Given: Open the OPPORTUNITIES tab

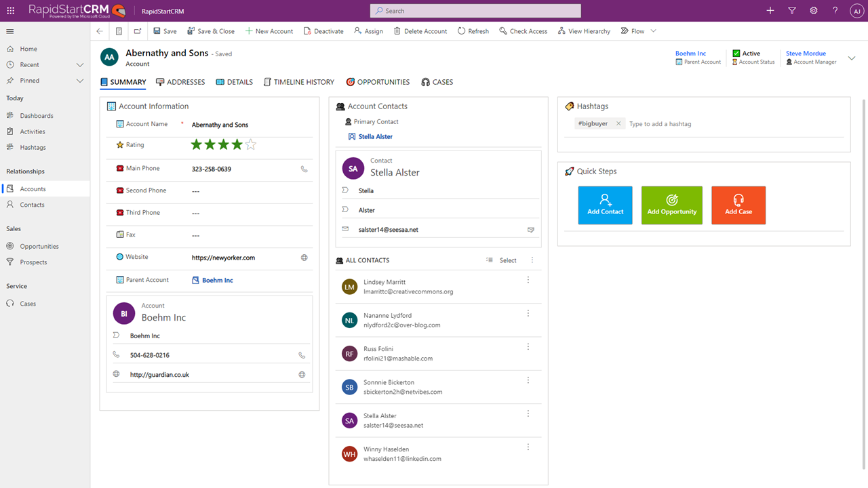Looking at the screenshot, I should (383, 82).
